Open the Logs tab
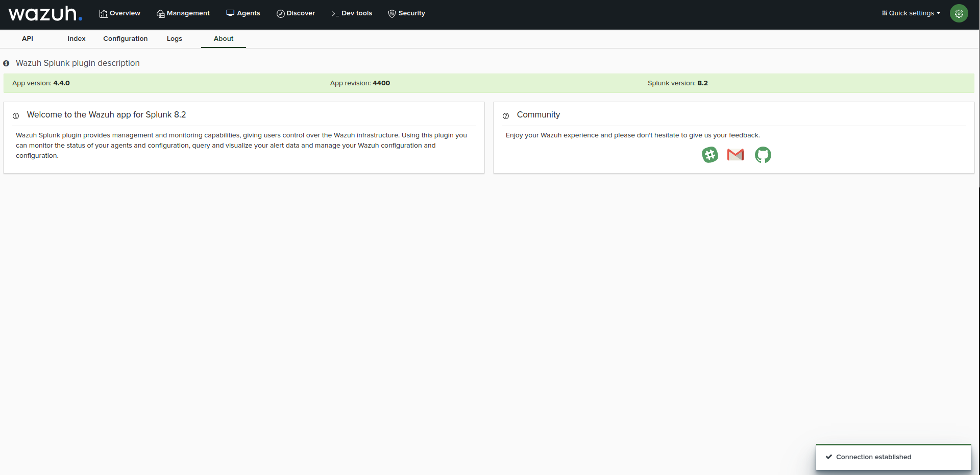The height and width of the screenshot is (475, 980). [x=174, y=38]
